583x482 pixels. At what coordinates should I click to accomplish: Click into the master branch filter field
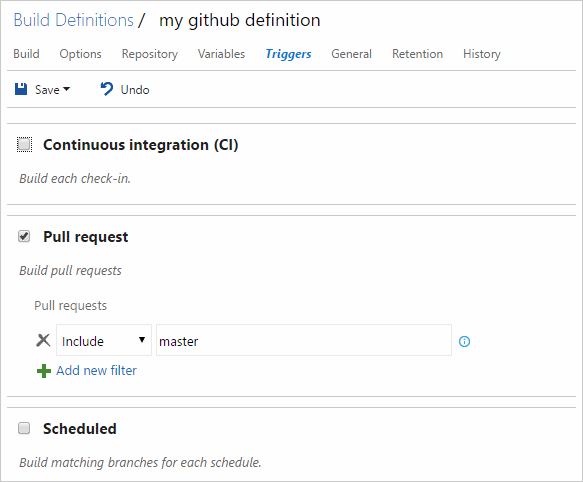(304, 340)
